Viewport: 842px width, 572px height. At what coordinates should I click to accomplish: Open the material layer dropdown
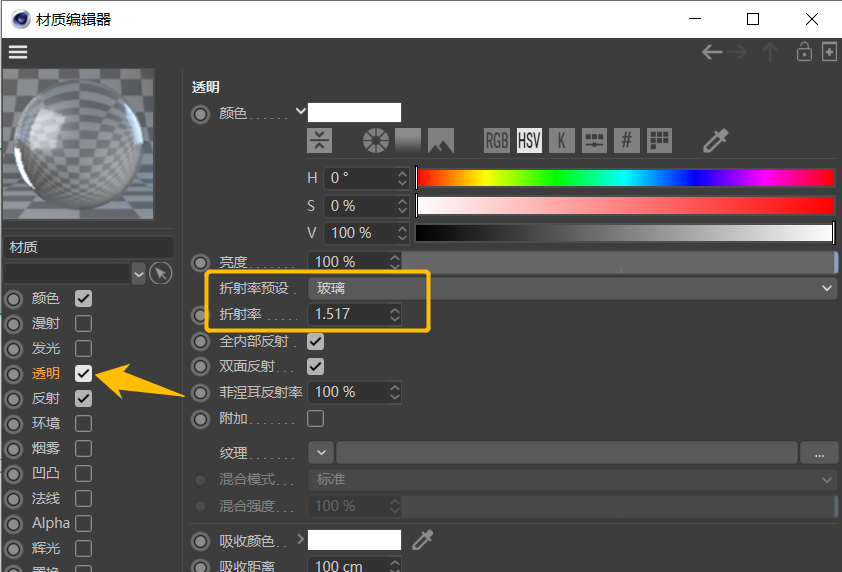pyautogui.click(x=139, y=274)
